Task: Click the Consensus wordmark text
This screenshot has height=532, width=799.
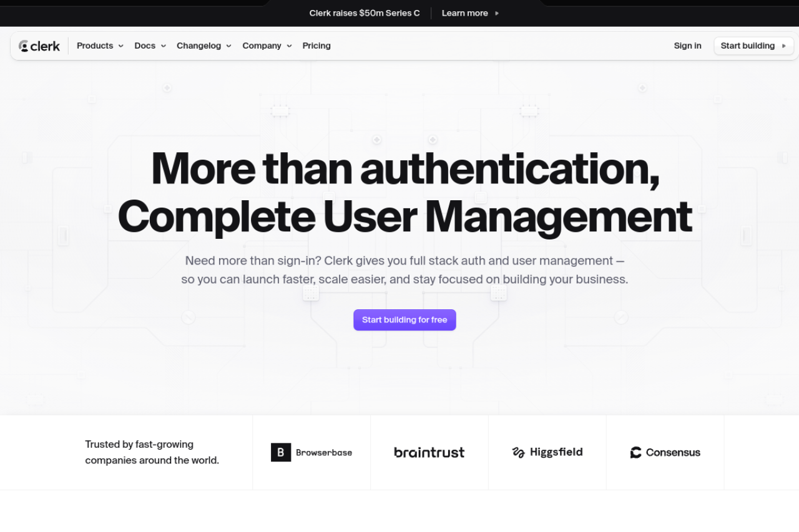Action: (x=673, y=453)
